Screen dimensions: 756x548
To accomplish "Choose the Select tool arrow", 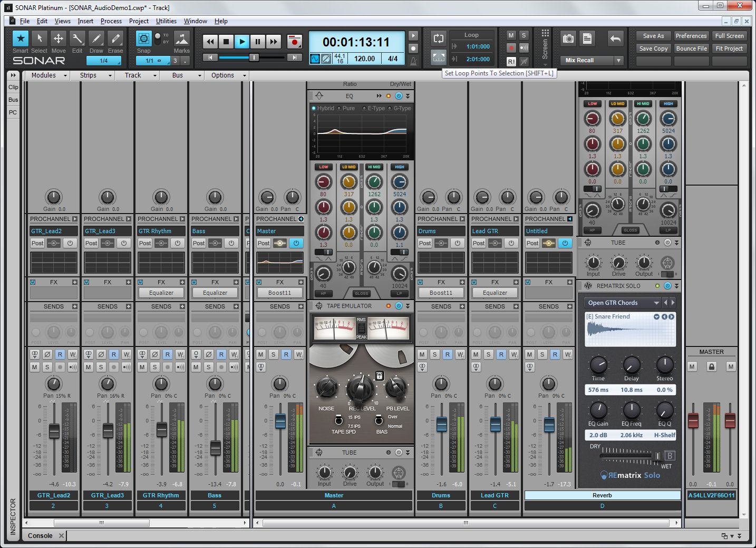I will coord(39,39).
